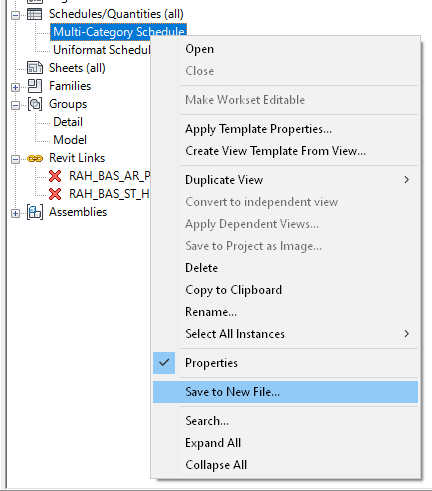Click the Schedules/Quantities table icon
432x491 pixels.
click(x=34, y=14)
